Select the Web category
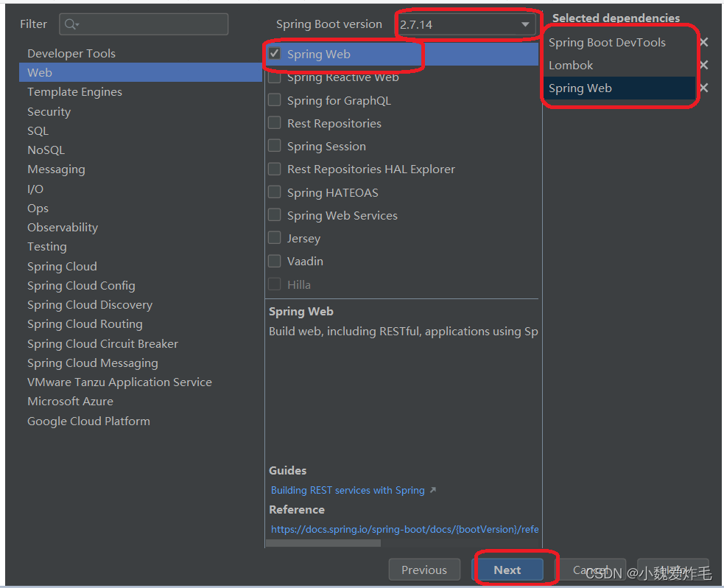This screenshot has height=588, width=724. pyautogui.click(x=141, y=72)
